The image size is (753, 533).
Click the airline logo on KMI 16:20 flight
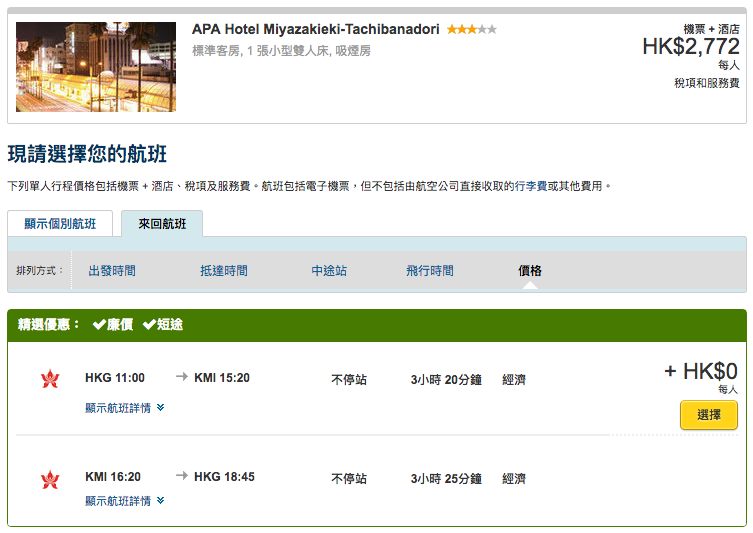tap(50, 479)
